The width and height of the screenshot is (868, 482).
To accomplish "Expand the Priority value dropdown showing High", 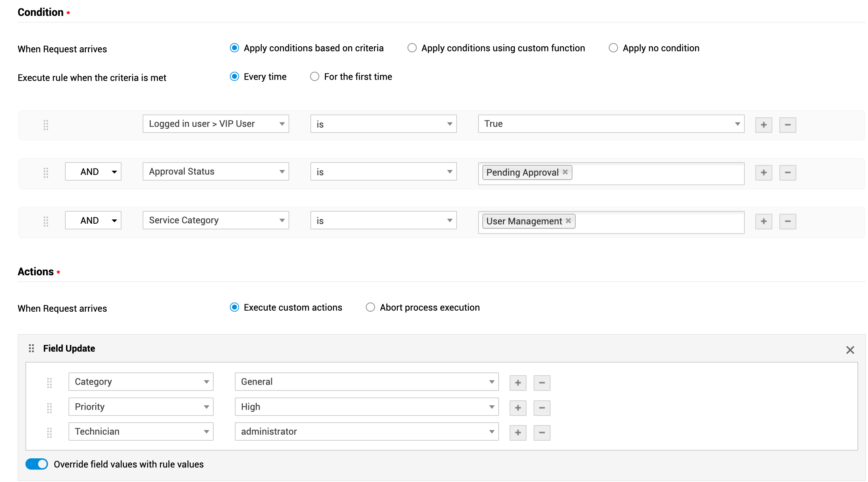I will (x=367, y=407).
